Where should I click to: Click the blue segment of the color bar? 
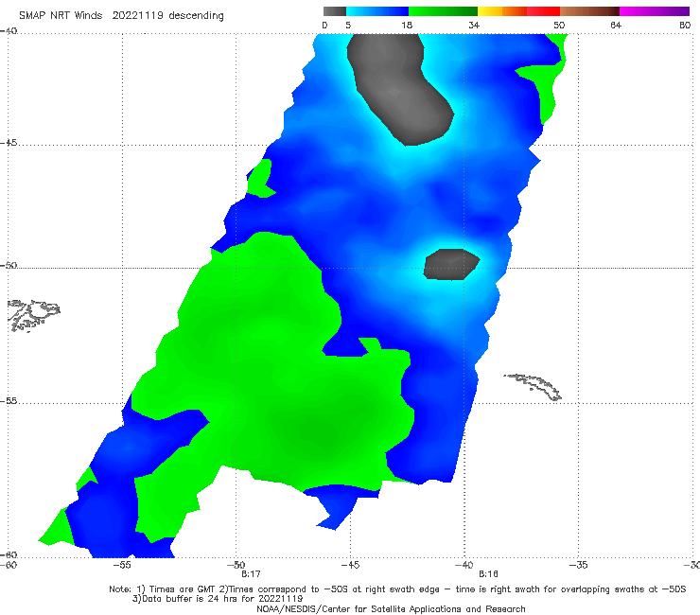coord(377,11)
